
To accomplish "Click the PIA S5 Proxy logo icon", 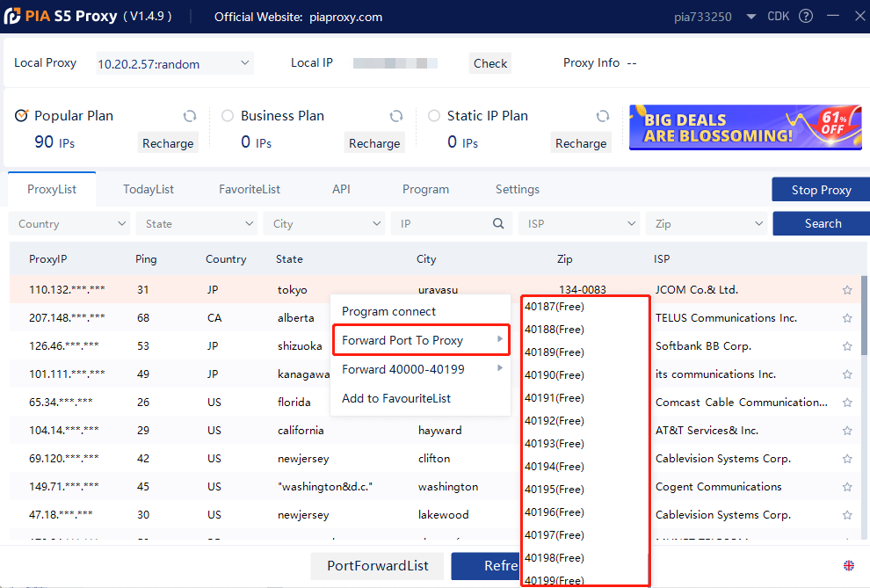I will pyautogui.click(x=12, y=16).
